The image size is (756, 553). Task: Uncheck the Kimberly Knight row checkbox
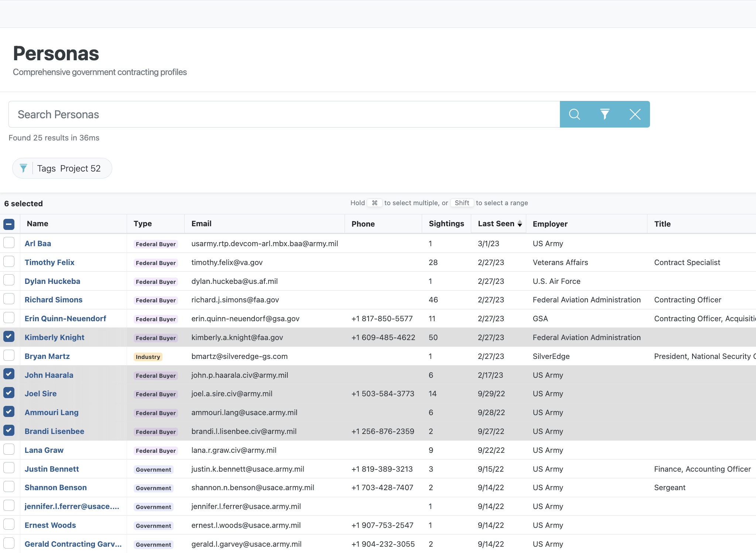9,337
